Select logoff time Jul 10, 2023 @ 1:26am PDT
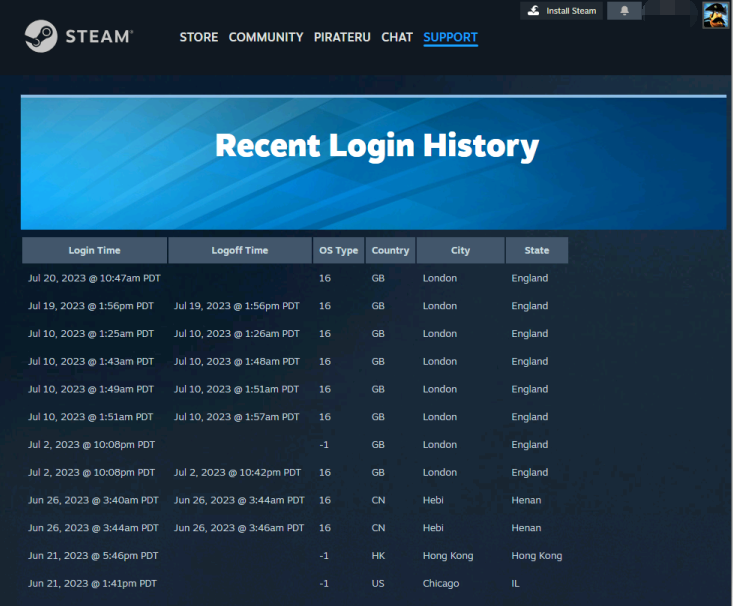 [237, 334]
